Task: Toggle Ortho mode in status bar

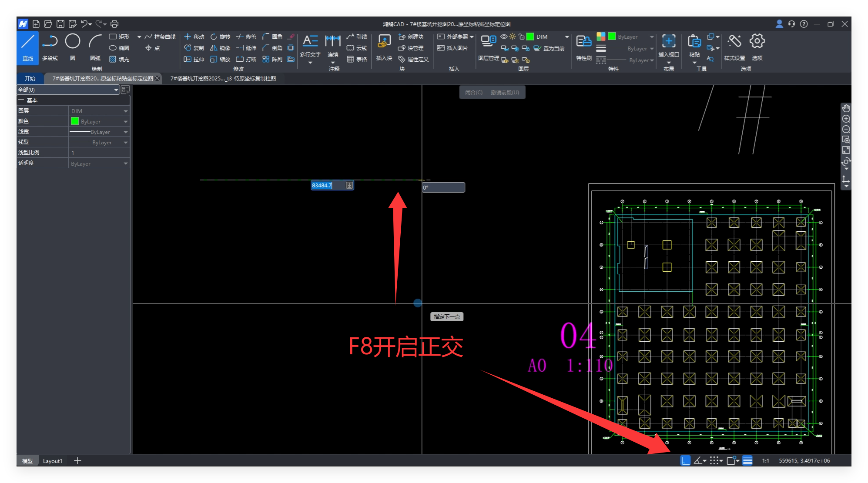Action: (x=685, y=460)
